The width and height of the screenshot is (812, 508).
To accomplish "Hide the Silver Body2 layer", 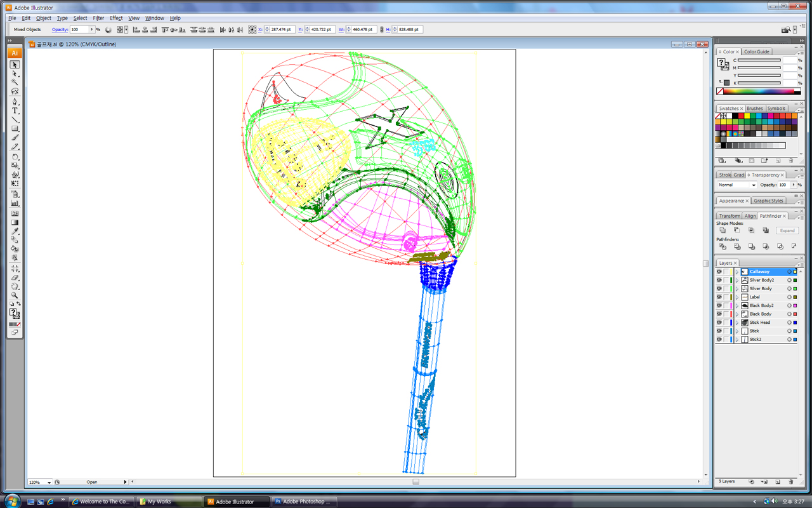I will (x=719, y=280).
